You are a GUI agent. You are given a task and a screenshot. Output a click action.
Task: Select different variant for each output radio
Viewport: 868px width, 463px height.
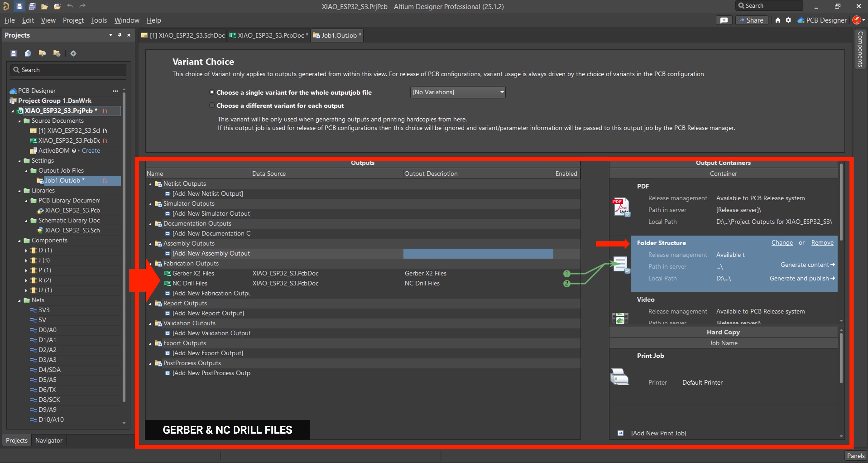(212, 106)
